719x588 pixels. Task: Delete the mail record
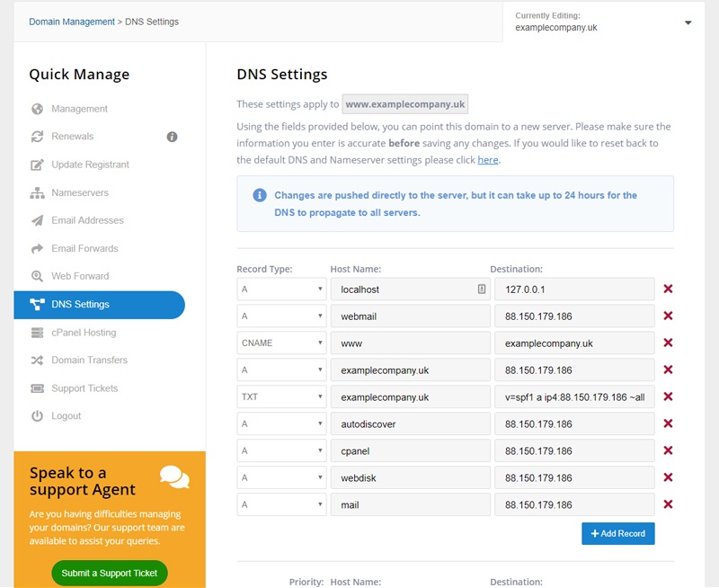coord(668,504)
